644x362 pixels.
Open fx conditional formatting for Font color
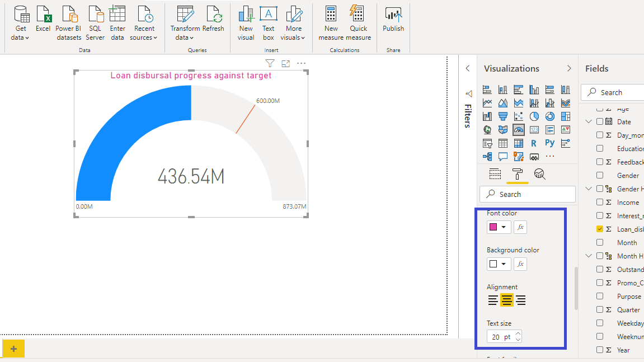(520, 227)
